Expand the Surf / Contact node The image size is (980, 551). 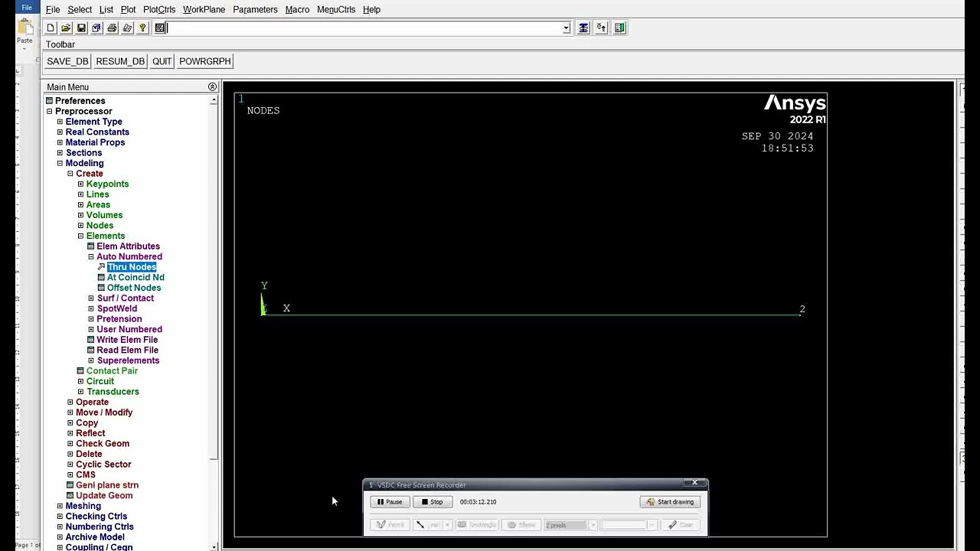coord(91,298)
